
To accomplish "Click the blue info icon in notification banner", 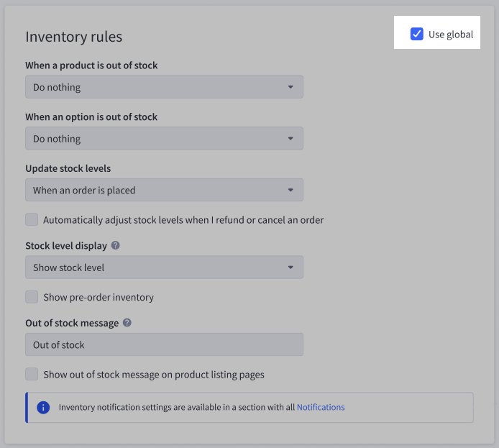I will (x=43, y=407).
